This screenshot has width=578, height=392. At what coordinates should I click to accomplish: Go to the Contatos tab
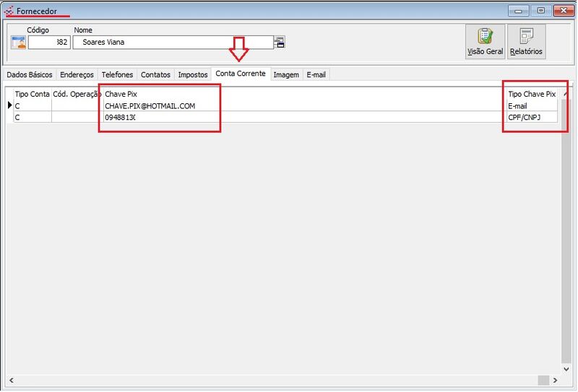155,74
